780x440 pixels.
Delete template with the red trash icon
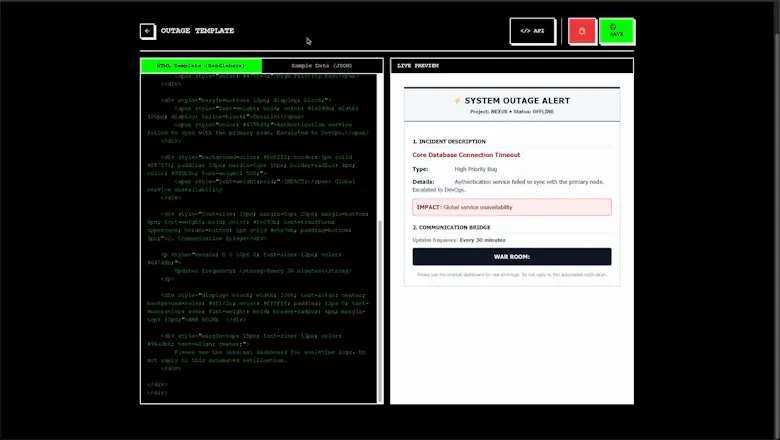tap(582, 31)
